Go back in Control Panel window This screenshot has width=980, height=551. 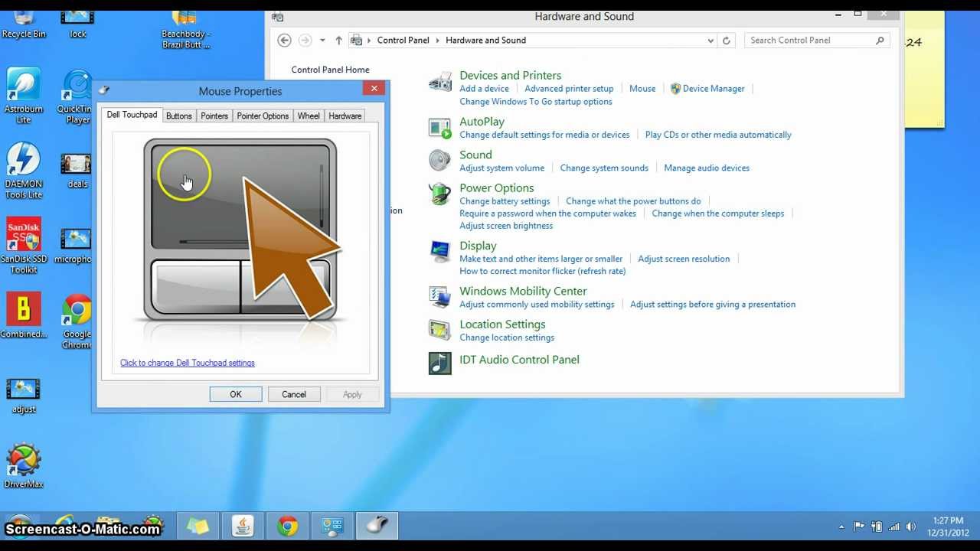point(284,41)
